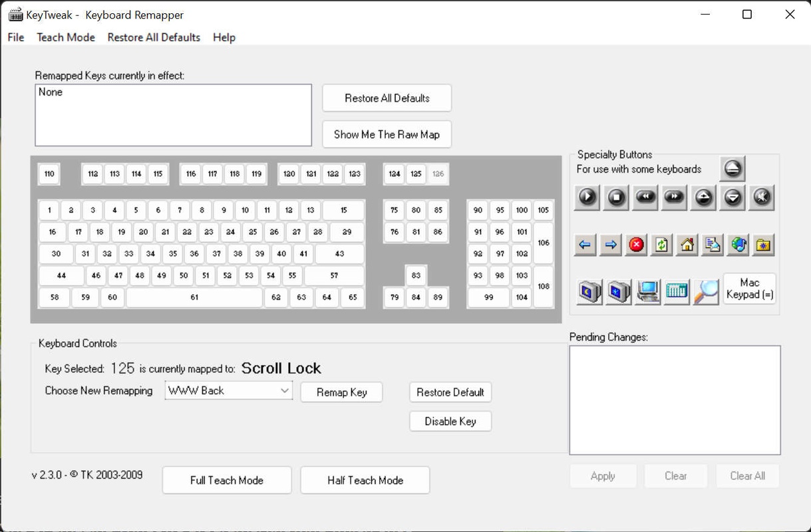Select keyboard key 65
The width and height of the screenshot is (811, 532).
point(353,297)
